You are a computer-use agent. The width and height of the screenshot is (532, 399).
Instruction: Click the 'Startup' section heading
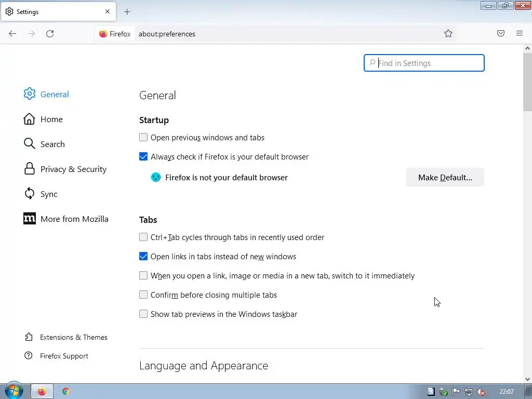154,120
